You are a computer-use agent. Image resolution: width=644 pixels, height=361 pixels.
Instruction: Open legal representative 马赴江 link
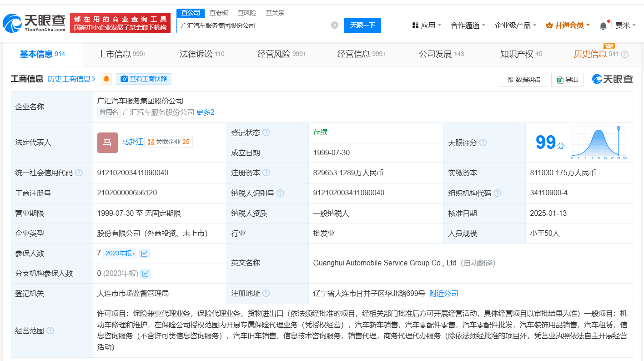132,142
